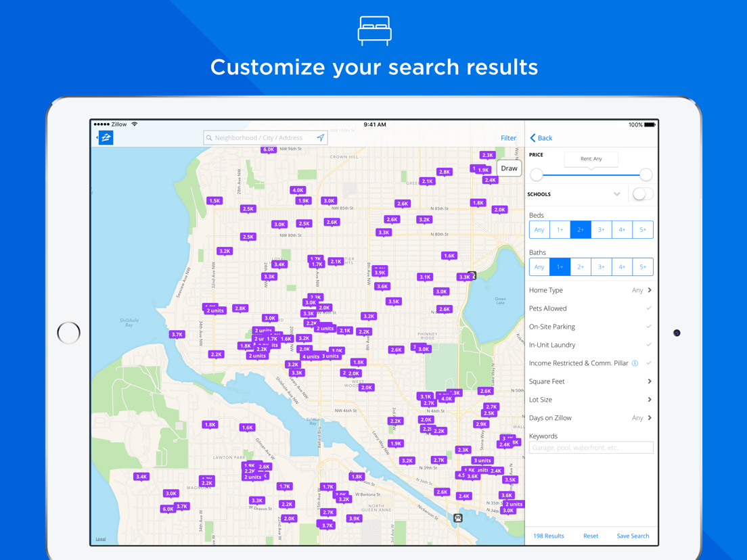Tap the Reset button
Screen dimensions: 747x560
pyautogui.click(x=591, y=536)
